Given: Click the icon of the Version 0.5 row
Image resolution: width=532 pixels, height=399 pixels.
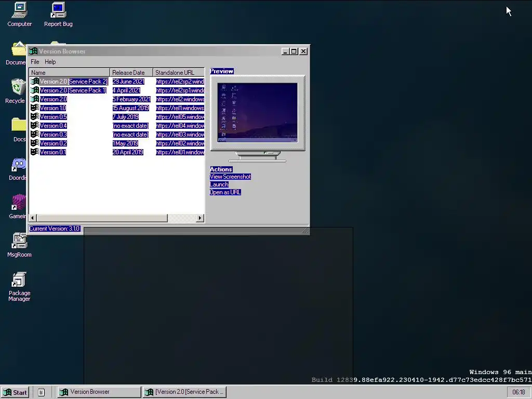Looking at the screenshot, I should [34, 117].
